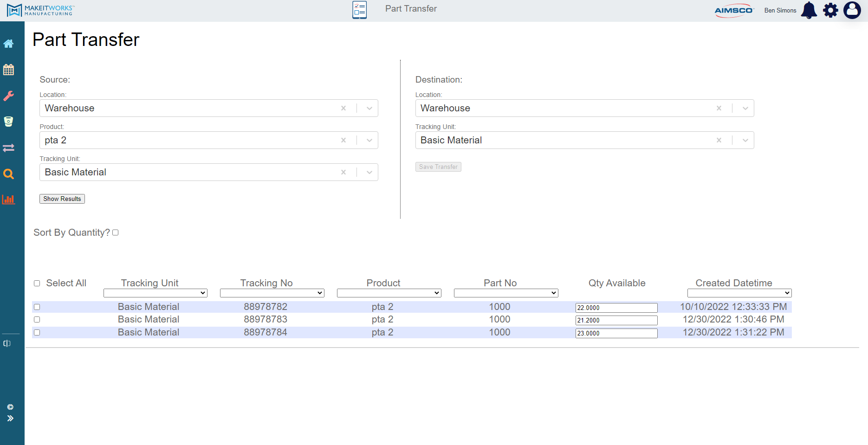Edit quantity field showing 21.2000

616,320
